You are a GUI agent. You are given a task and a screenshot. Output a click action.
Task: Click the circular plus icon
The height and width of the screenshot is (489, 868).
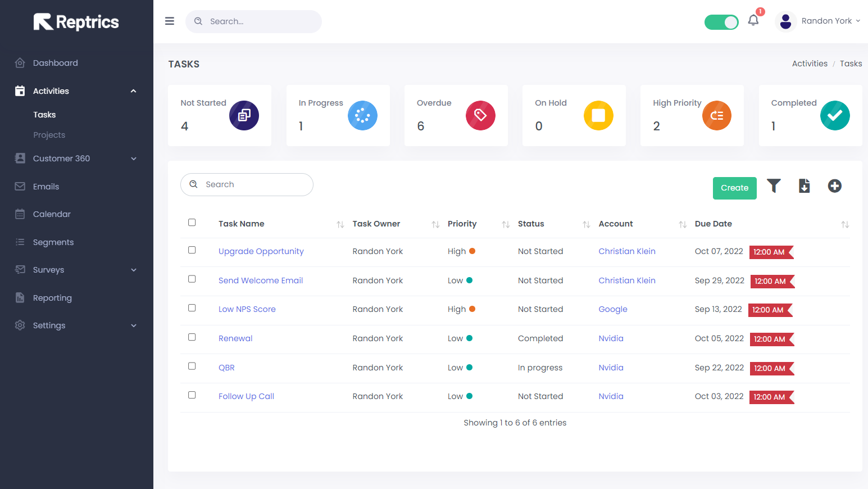pyautogui.click(x=834, y=186)
